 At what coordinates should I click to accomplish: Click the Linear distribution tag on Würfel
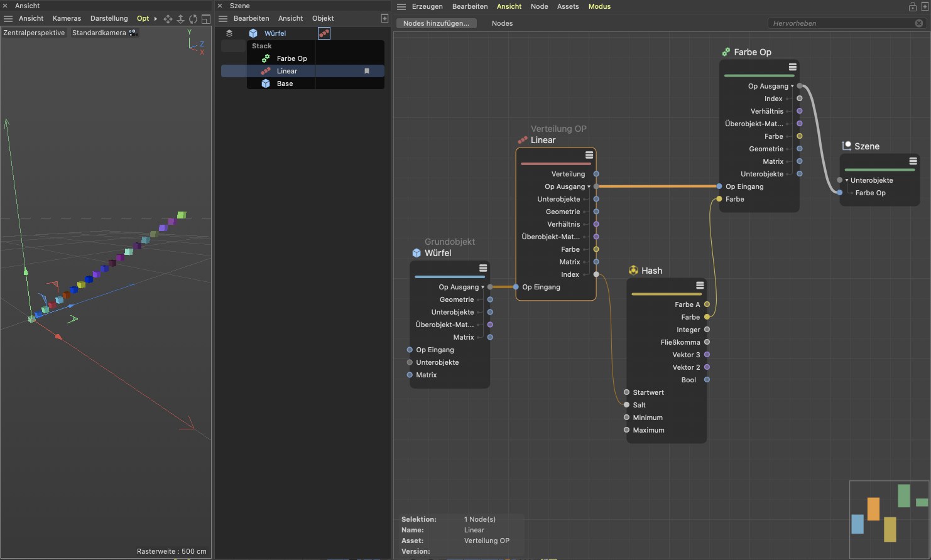pyautogui.click(x=324, y=33)
